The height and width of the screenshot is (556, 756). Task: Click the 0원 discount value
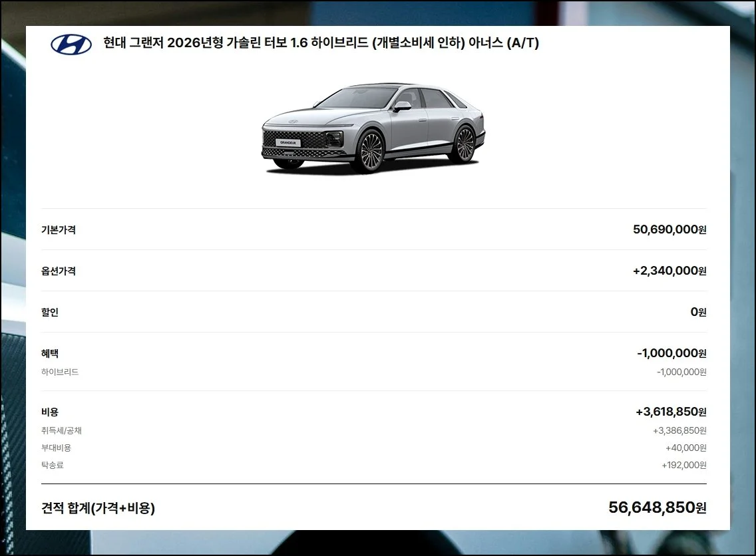(x=698, y=313)
